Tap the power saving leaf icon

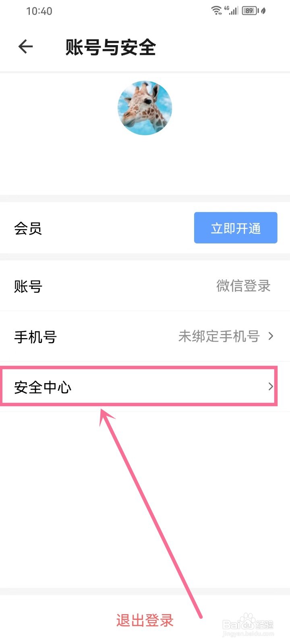pos(263,11)
